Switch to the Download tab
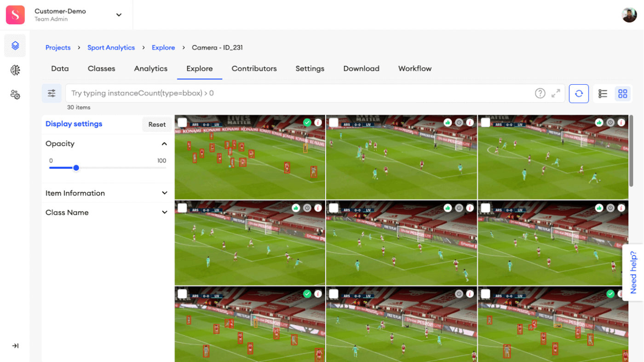 click(x=361, y=69)
